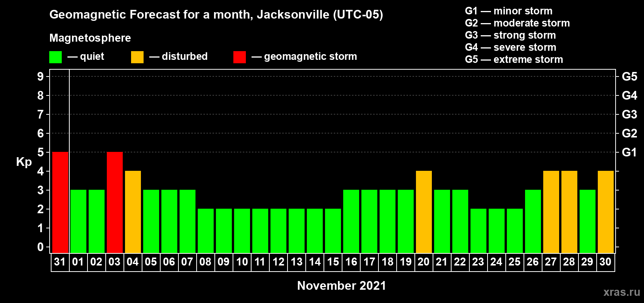Screen dimensions: 644x303
Task: Click G2 label on right axis
Action: pyautogui.click(x=629, y=133)
